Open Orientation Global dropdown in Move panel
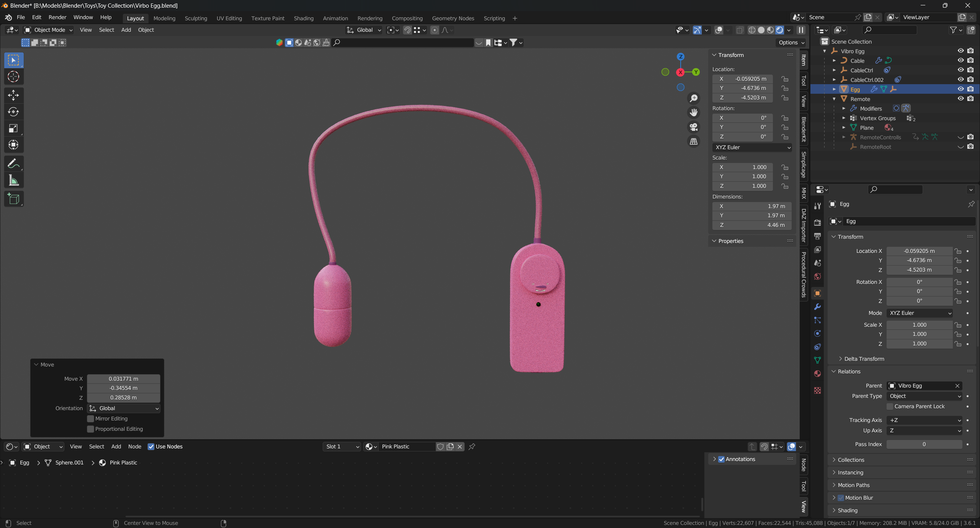Viewport: 980px width, 528px height. point(124,408)
